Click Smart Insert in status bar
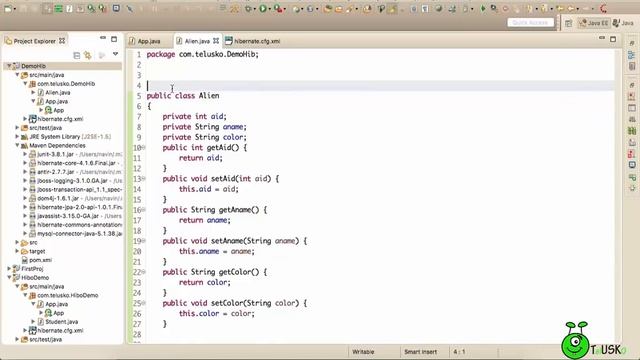 pos(420,351)
